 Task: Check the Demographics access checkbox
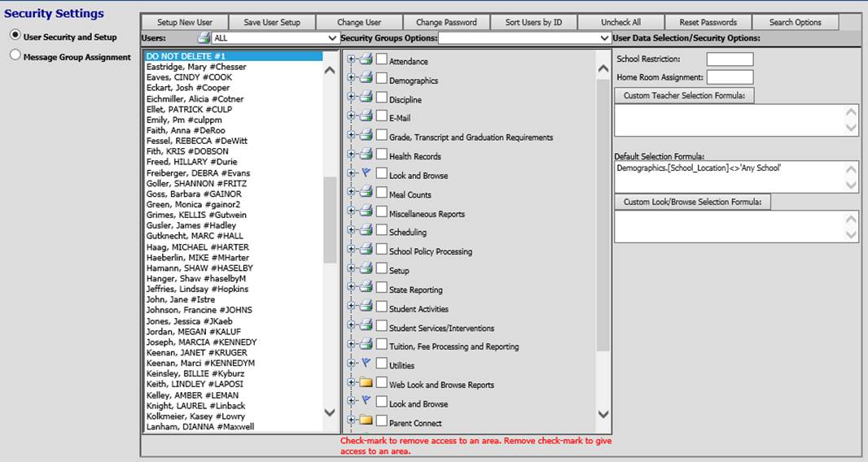pos(381,79)
